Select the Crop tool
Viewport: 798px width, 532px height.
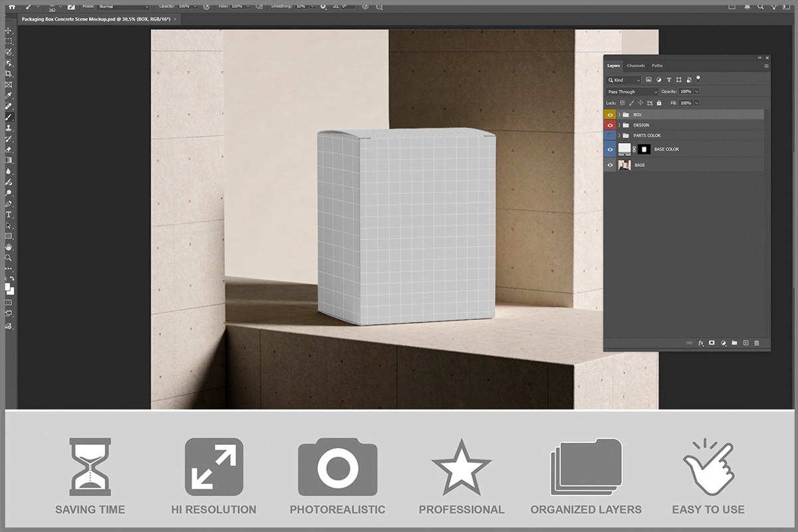tap(9, 73)
